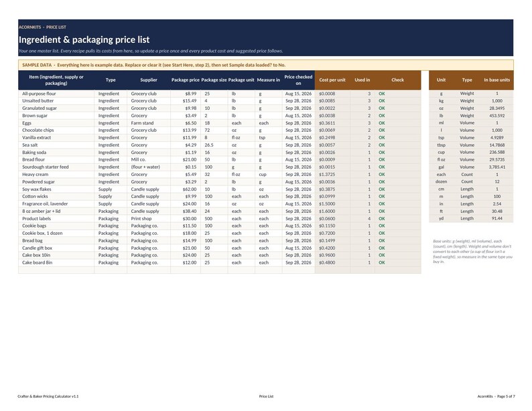
Task: Select the 'SAMPLE DATA' notice banner text
Action: (x=153, y=65)
